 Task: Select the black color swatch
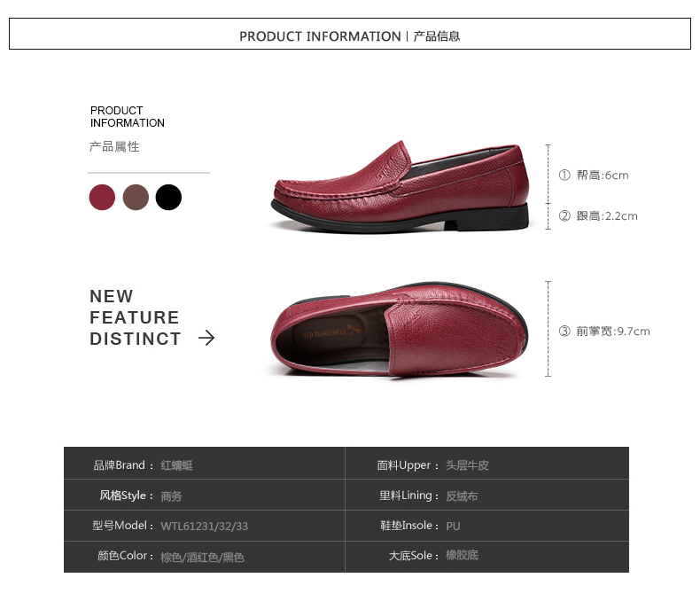(168, 197)
